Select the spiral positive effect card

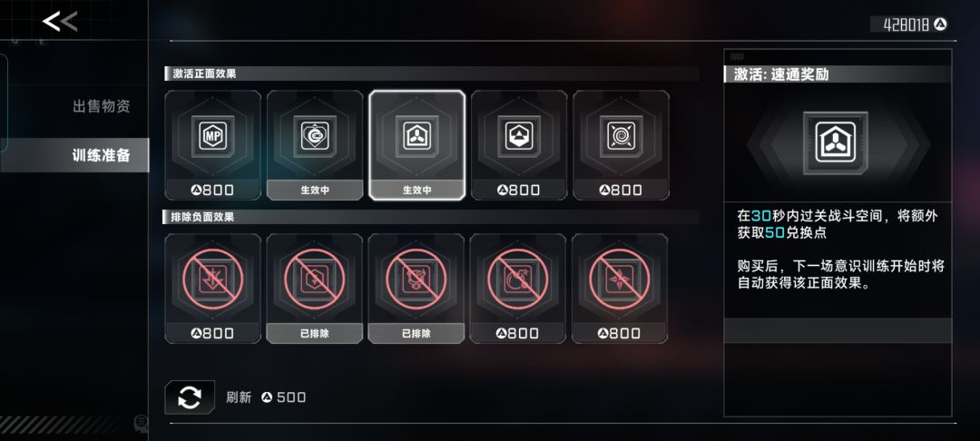621,145
